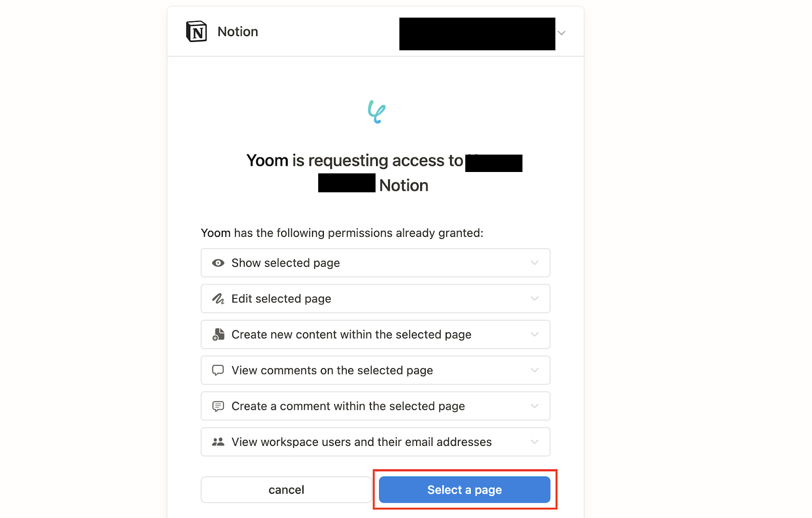This screenshot has width=812, height=518.
Task: Click the pencil icon for Edit selected page
Action: pos(218,299)
